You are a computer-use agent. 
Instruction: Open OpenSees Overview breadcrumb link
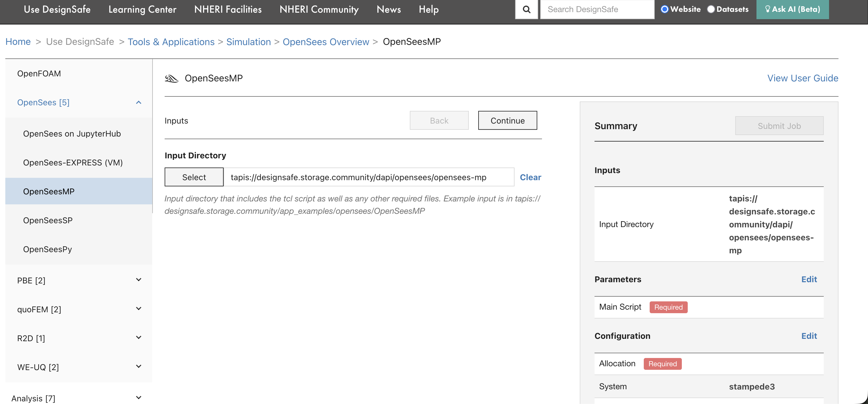326,42
